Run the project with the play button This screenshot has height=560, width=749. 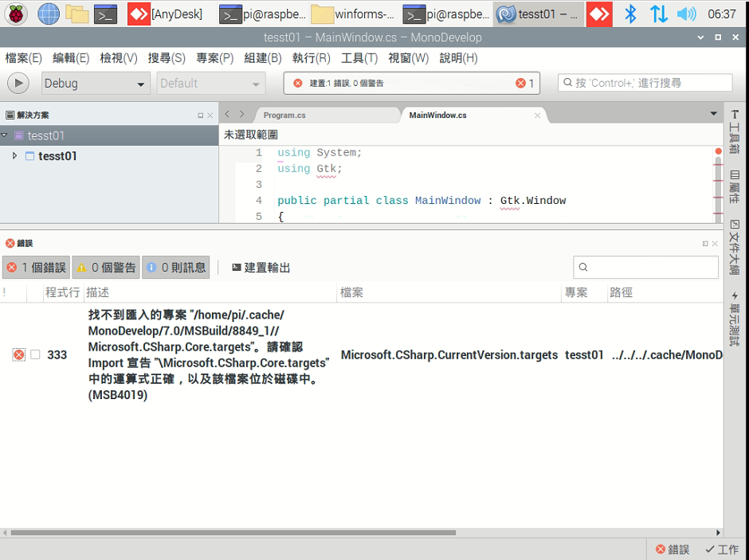point(18,83)
